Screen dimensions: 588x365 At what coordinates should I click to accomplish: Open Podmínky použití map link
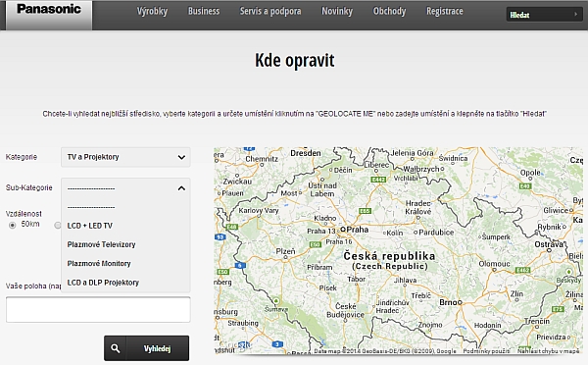[x=486, y=351]
